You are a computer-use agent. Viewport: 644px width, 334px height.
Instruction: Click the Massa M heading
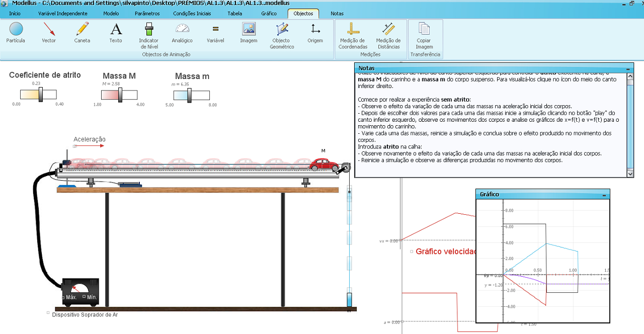119,76
